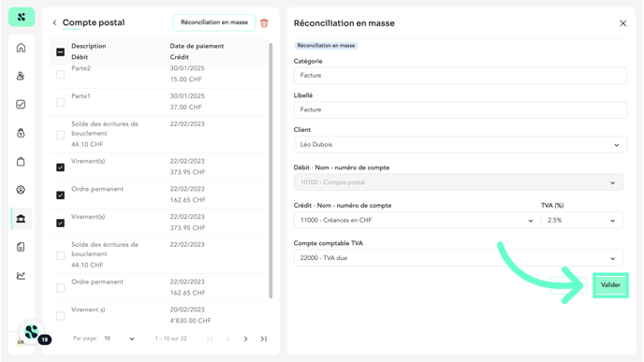Click the red trash delete icon
This screenshot has height=362, width=644.
tap(265, 23)
